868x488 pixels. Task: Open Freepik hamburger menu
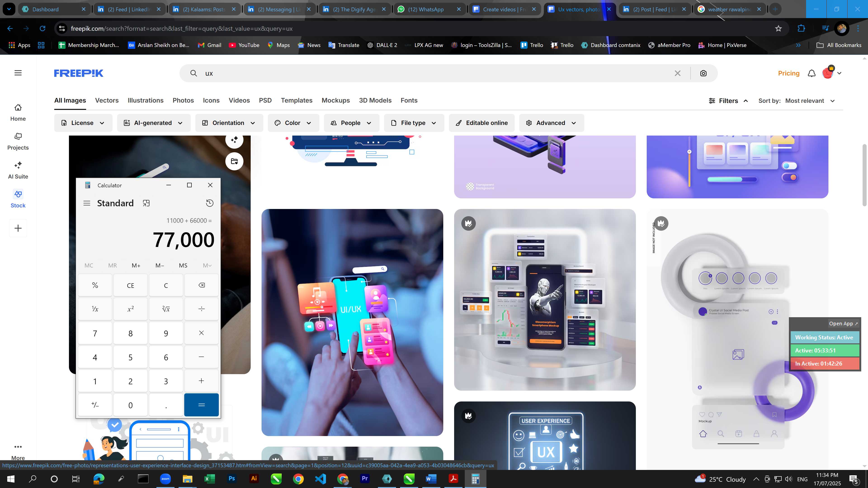18,73
